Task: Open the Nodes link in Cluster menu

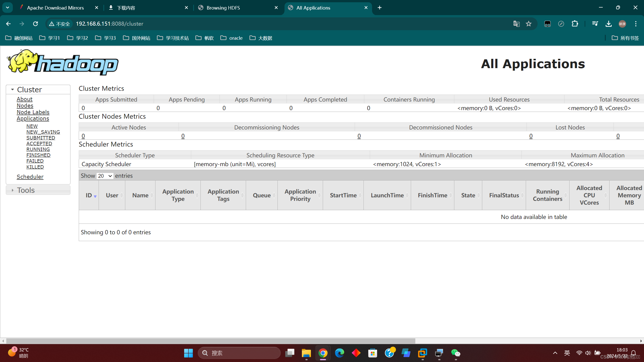Action: pyautogui.click(x=25, y=106)
